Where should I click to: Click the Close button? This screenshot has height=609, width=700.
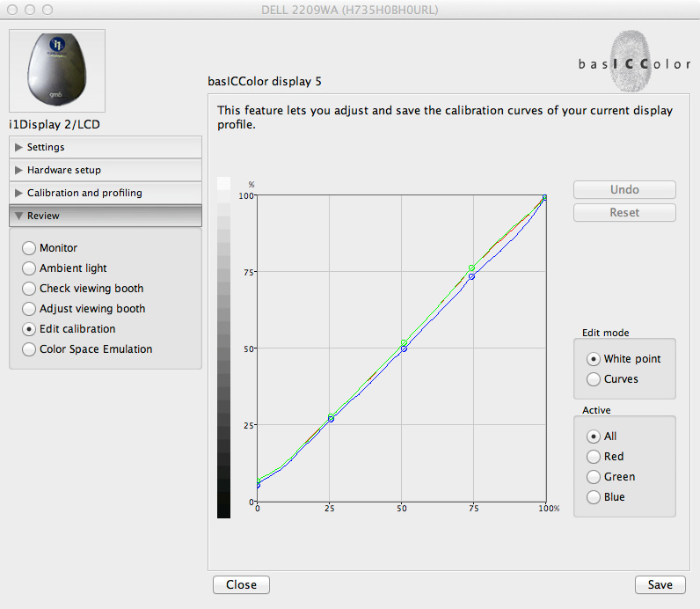241,584
